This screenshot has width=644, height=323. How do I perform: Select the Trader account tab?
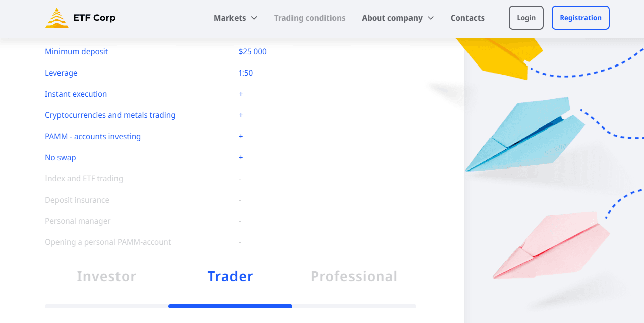[x=230, y=276]
